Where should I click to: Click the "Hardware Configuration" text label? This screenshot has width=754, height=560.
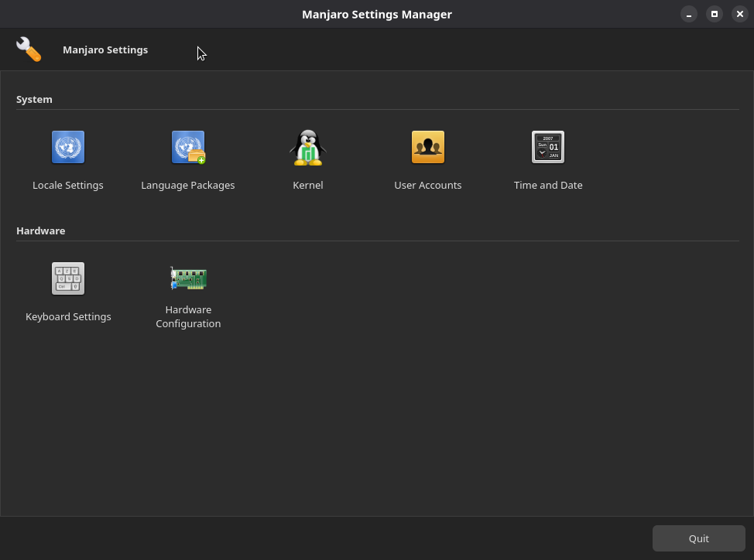[188, 316]
